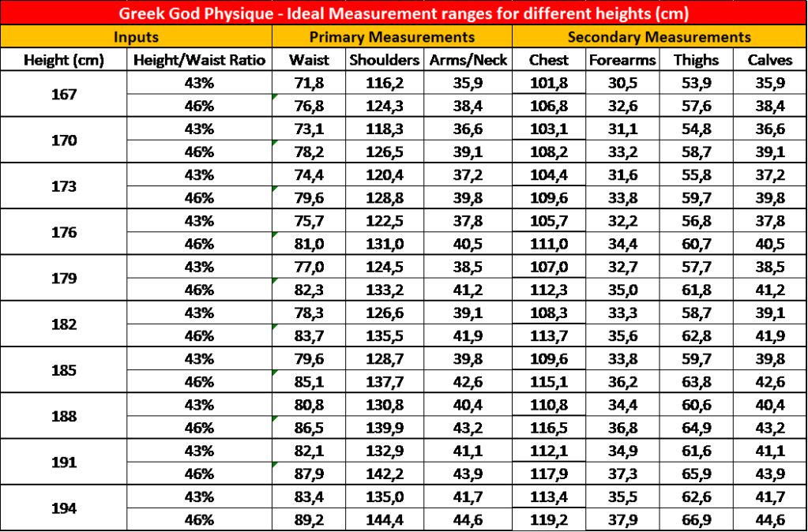Select the Primary Measurements header cell
Screen dimensions: 808x532
(x=392, y=37)
